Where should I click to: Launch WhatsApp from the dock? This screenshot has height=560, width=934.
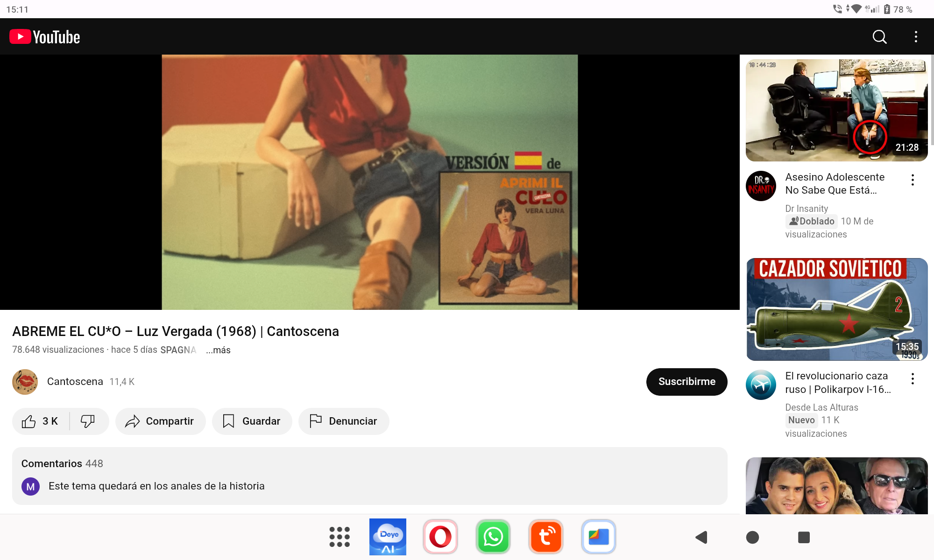493,537
